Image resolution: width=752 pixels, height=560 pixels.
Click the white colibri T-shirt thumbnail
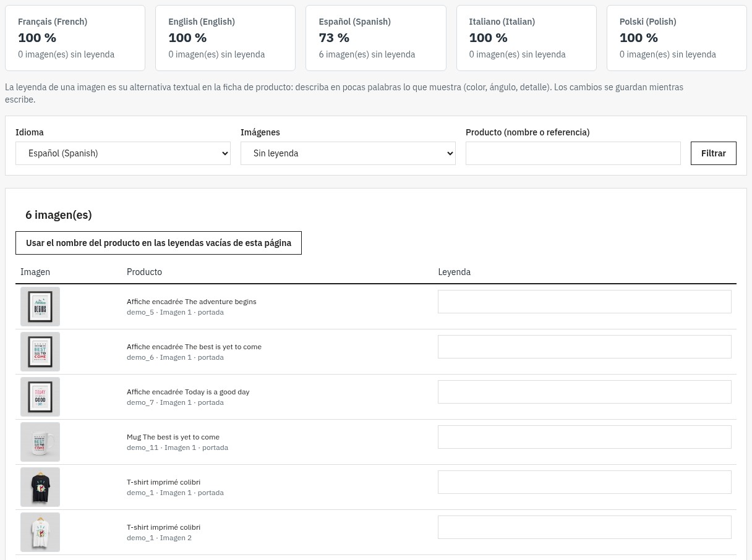(x=40, y=532)
